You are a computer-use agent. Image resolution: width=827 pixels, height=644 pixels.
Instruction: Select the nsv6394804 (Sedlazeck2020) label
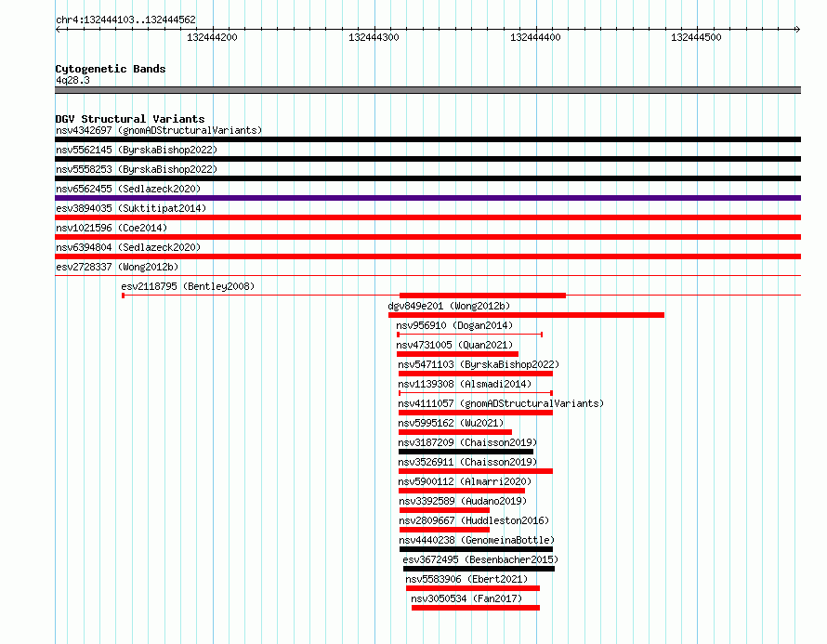tap(128, 247)
